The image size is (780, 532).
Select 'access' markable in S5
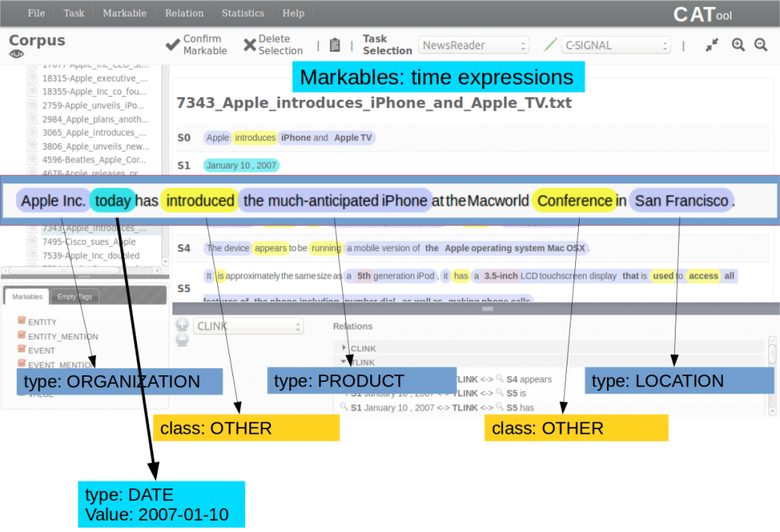pyautogui.click(x=703, y=276)
